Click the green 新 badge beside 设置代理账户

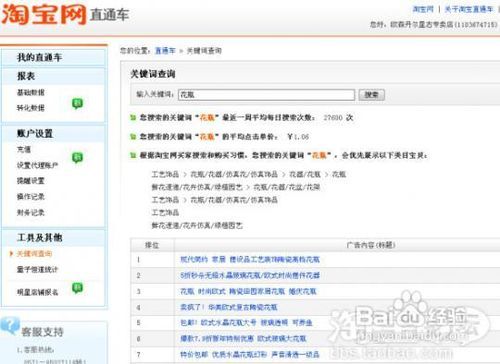tap(77, 158)
